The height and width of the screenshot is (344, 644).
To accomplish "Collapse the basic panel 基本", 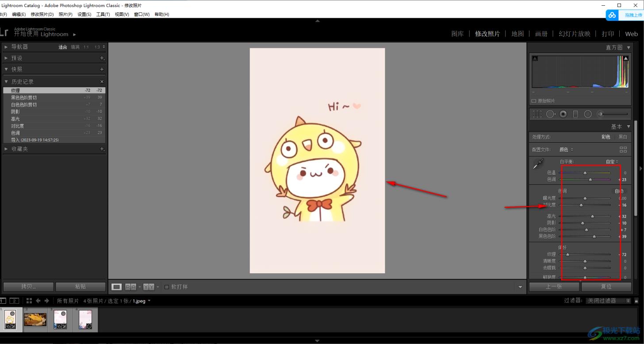I will (x=629, y=126).
